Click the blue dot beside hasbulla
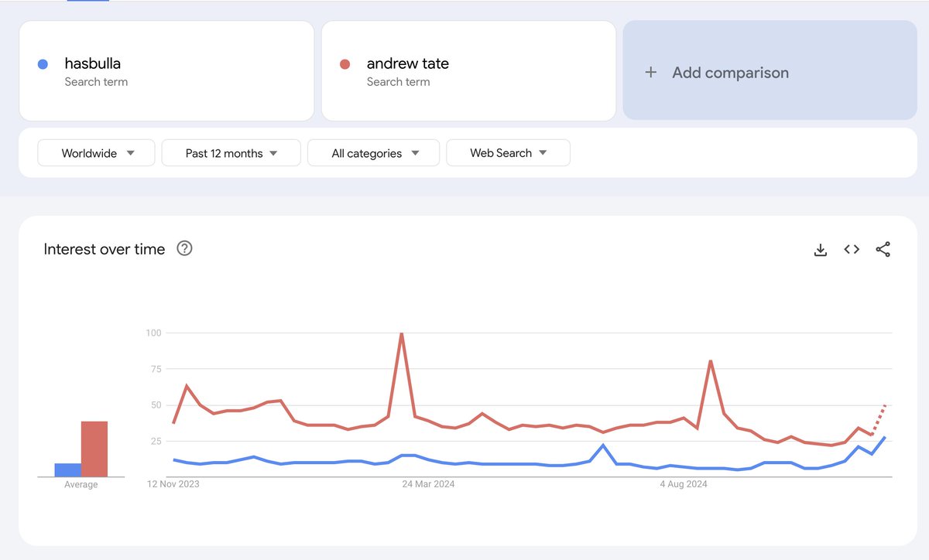 coord(43,64)
